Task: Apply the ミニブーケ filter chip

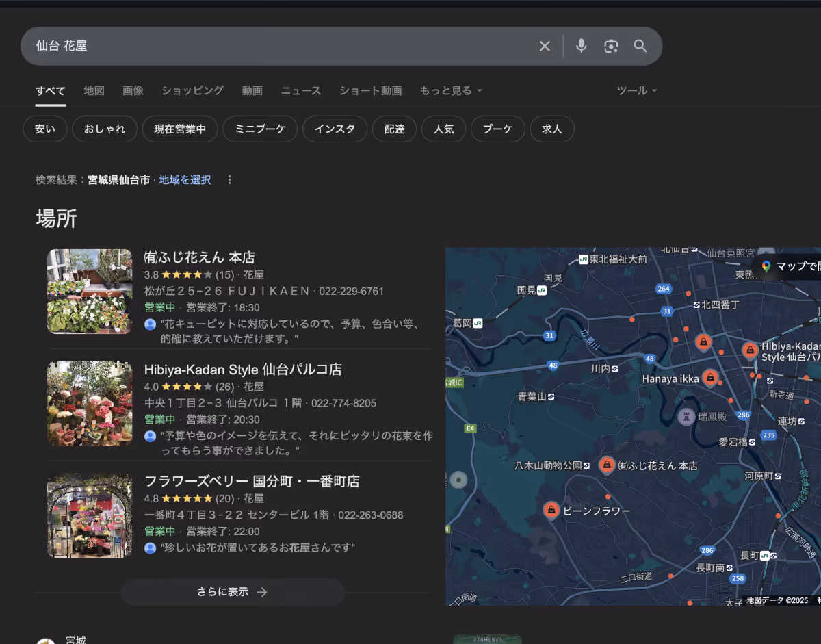Action: click(260, 129)
